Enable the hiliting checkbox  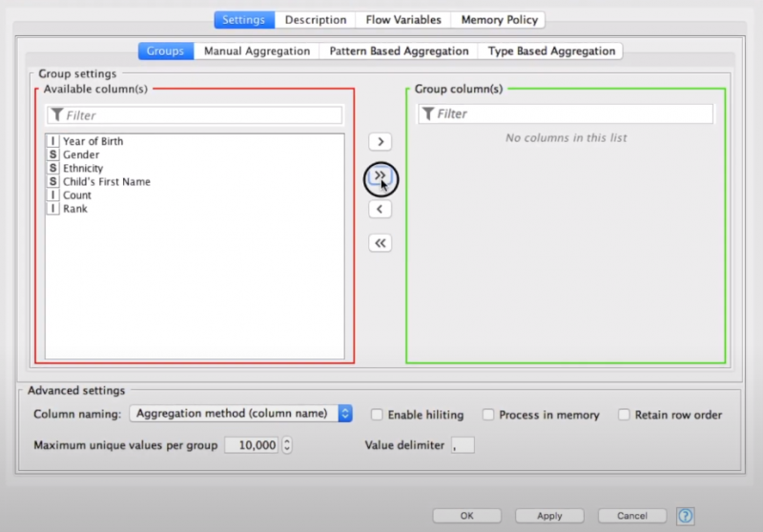click(x=377, y=415)
